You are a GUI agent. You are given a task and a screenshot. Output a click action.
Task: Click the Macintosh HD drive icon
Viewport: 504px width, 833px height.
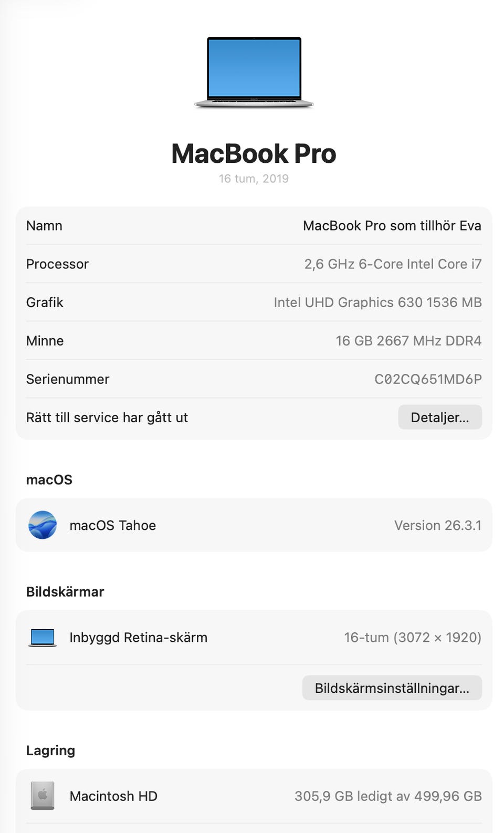[x=43, y=796]
